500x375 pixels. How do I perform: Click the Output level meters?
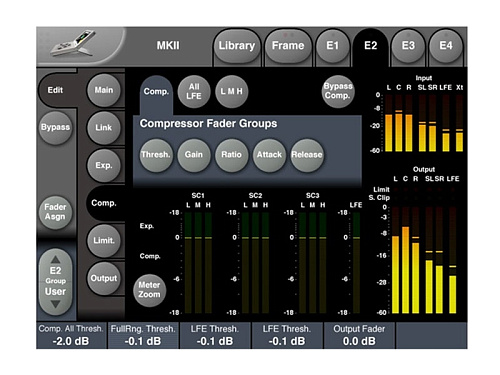(x=424, y=260)
